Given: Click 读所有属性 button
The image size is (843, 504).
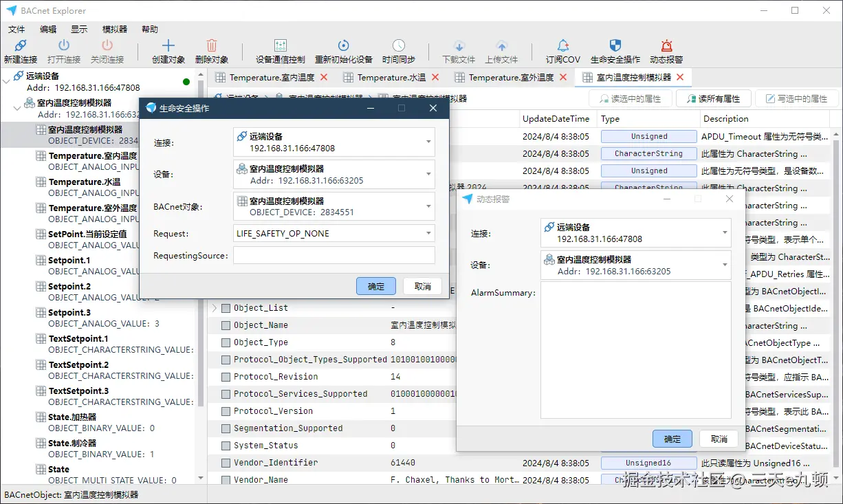Looking at the screenshot, I should point(713,99).
